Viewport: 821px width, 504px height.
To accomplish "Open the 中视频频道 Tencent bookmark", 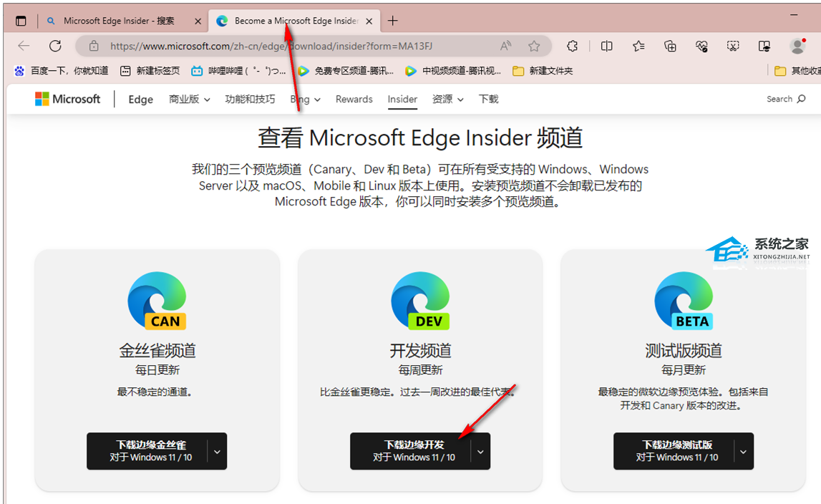I will pyautogui.click(x=453, y=71).
